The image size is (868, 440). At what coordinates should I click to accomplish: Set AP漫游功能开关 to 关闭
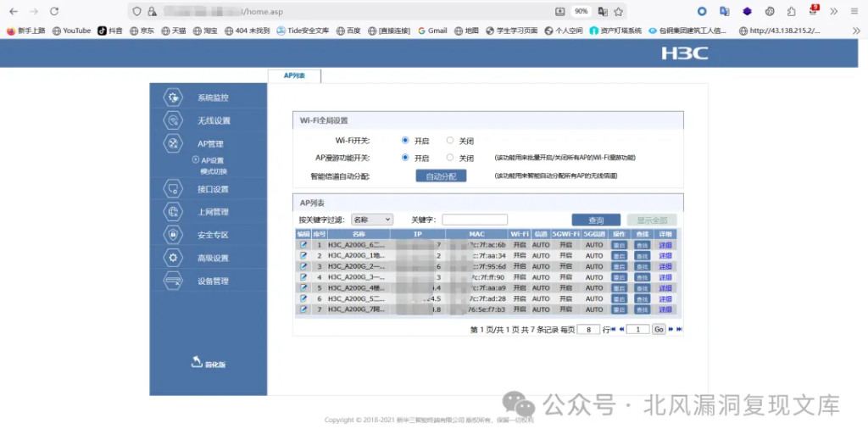pos(450,158)
